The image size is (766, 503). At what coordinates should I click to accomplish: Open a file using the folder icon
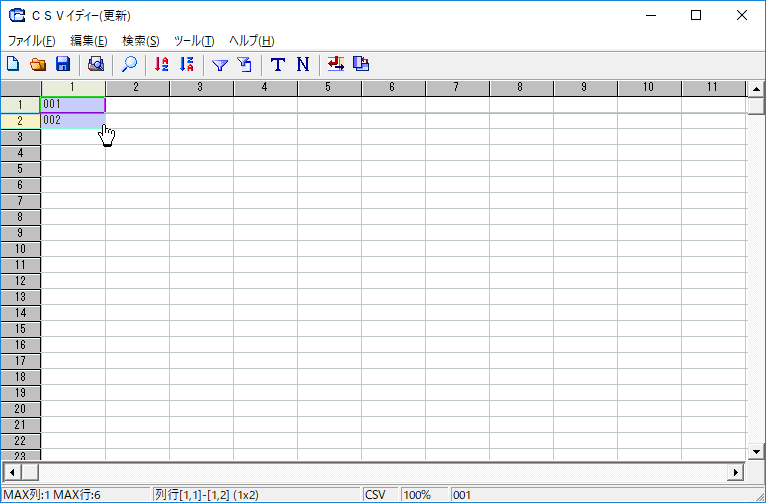pos(38,64)
